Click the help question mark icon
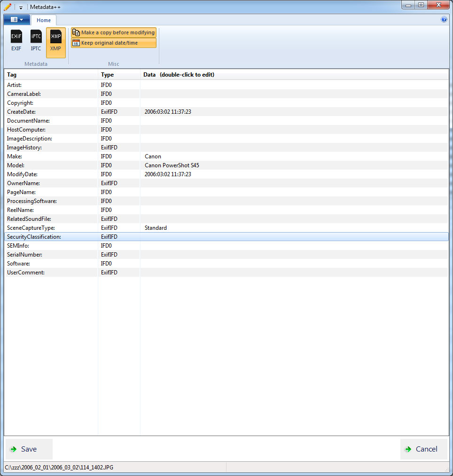Image resolution: width=453 pixels, height=476 pixels. coord(444,20)
